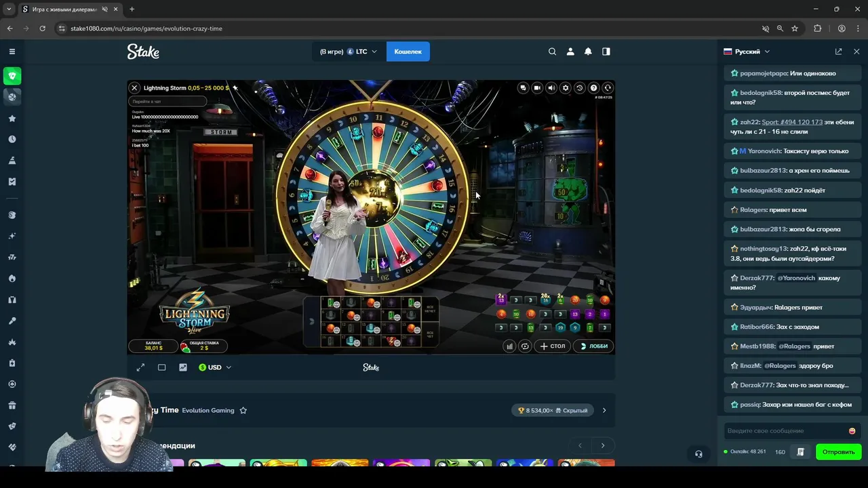Image resolution: width=868 pixels, height=488 pixels.
Task: Open the chat rules document icon
Action: [800, 452]
